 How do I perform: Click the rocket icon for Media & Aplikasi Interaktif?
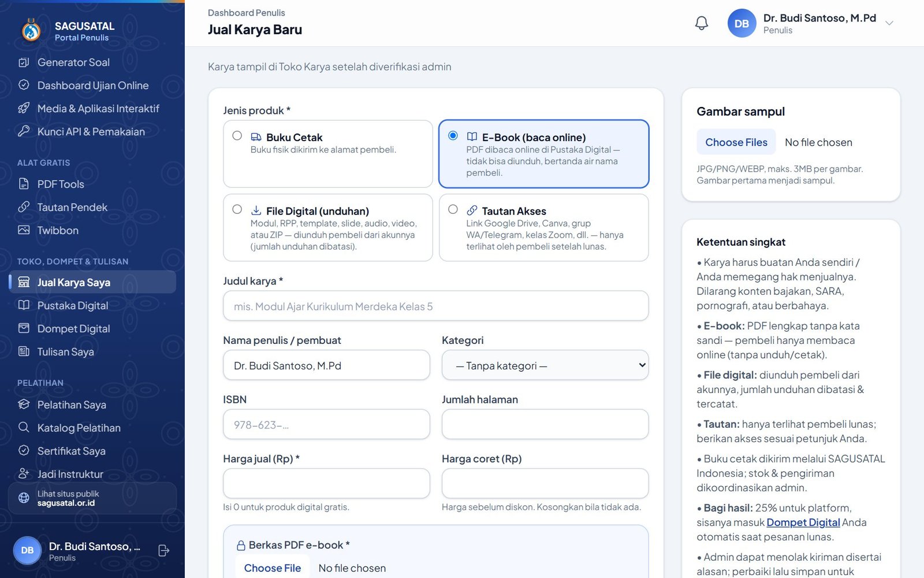click(x=24, y=108)
